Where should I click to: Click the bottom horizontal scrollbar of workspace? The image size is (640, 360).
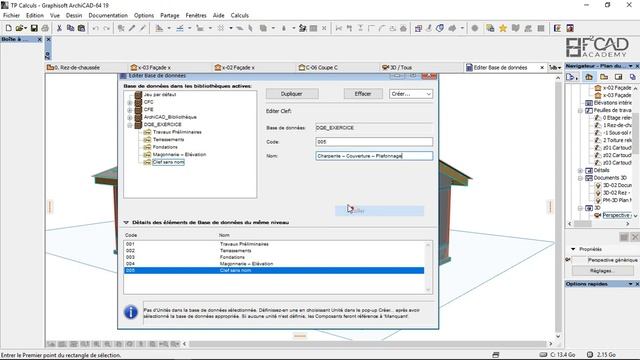tap(367, 344)
